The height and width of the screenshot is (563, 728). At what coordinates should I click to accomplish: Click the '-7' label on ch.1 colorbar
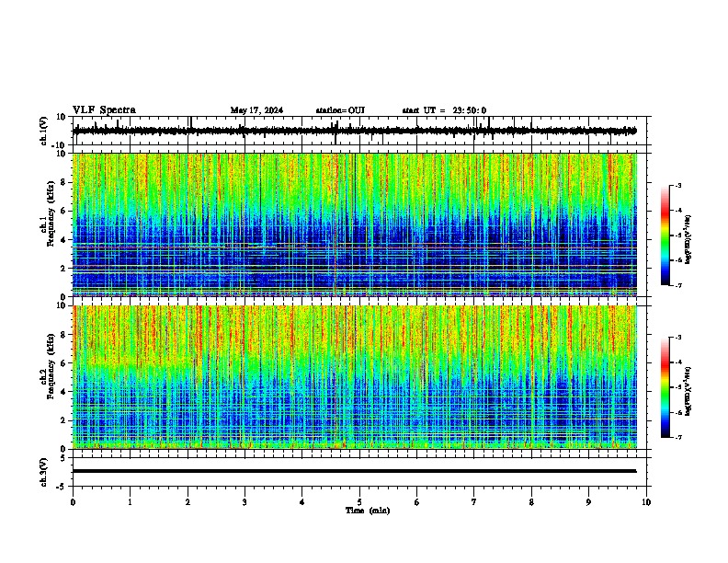(677, 285)
